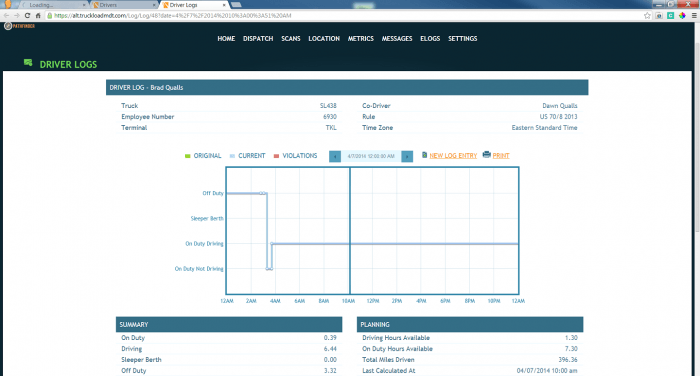
Task: Go to next log date arrow
Action: click(x=407, y=156)
